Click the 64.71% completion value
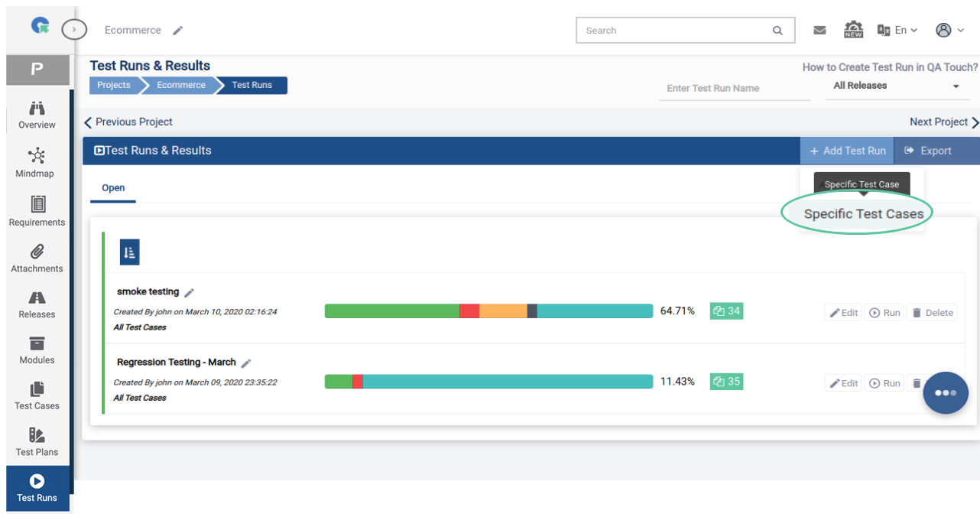Screen dimensions: 980x514 tap(678, 311)
